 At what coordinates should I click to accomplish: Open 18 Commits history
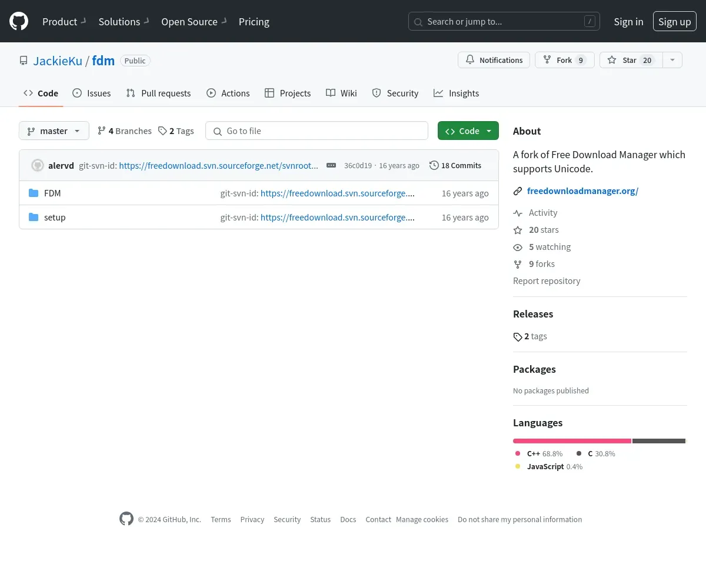tap(455, 166)
